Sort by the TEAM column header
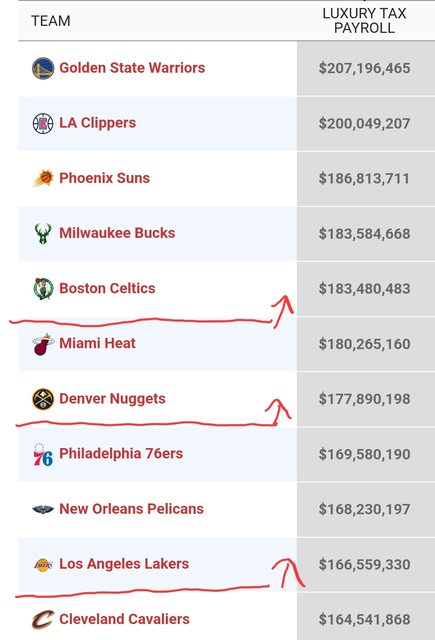The width and height of the screenshot is (435, 640). point(51,21)
